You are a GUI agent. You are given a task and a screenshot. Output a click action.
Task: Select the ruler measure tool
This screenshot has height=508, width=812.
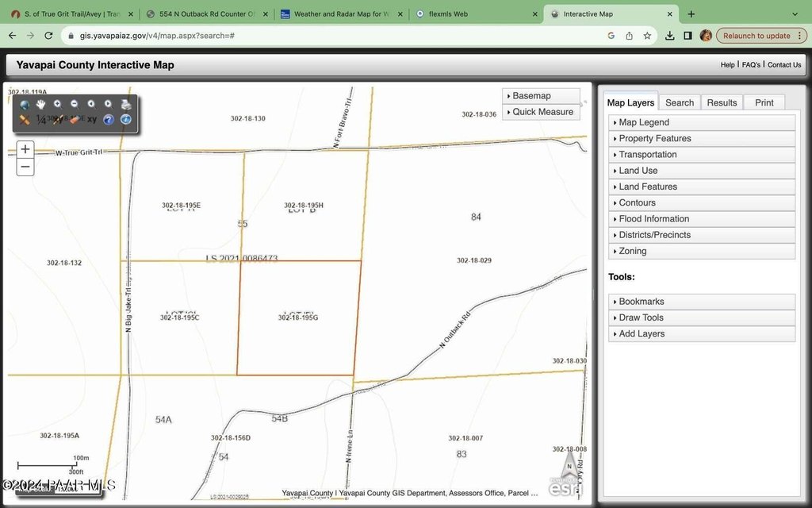point(25,120)
